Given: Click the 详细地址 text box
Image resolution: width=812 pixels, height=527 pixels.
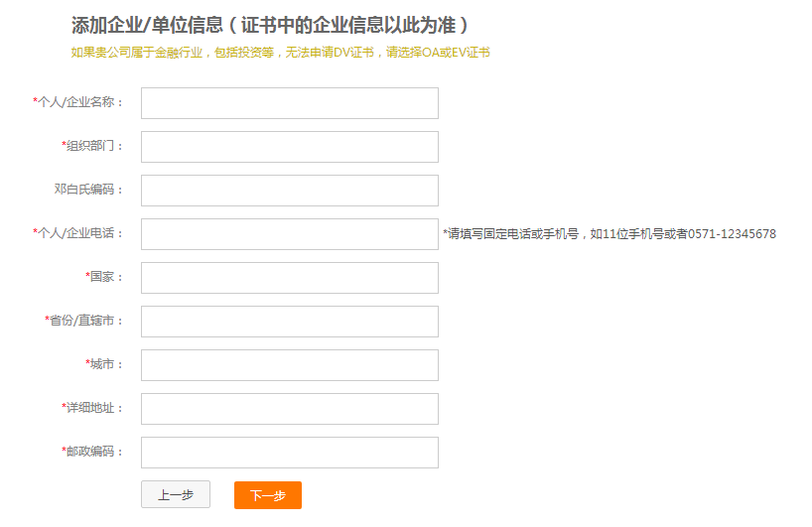Looking at the screenshot, I should tap(289, 409).
